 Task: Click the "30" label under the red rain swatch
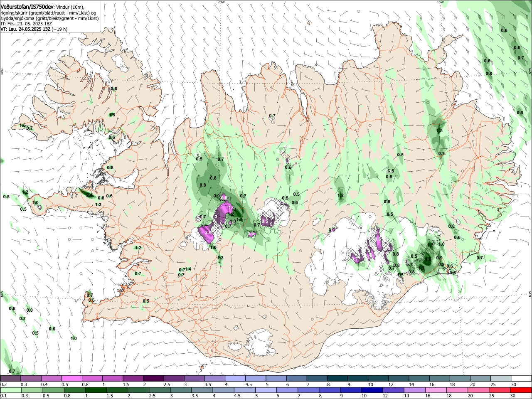coord(513,396)
